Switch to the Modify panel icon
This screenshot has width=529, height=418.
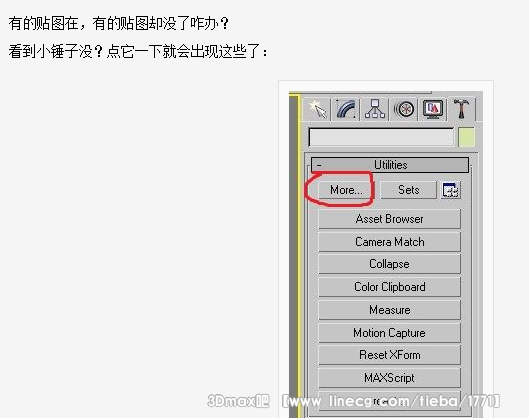coord(346,109)
